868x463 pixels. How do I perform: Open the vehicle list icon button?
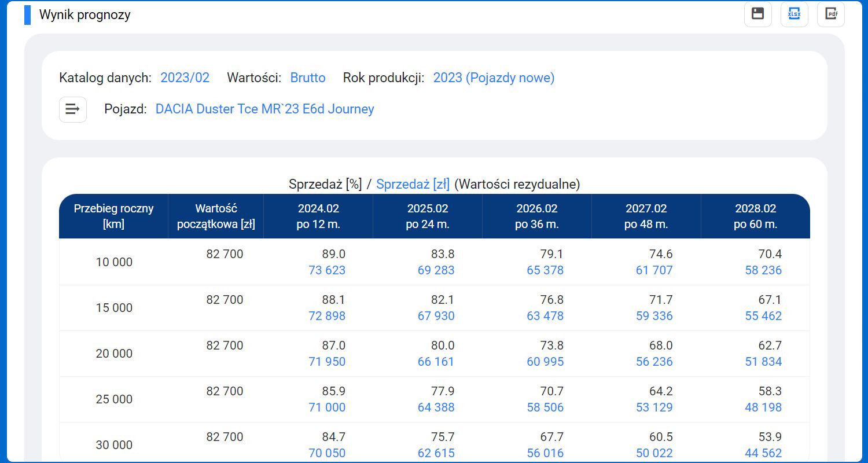pos(73,109)
